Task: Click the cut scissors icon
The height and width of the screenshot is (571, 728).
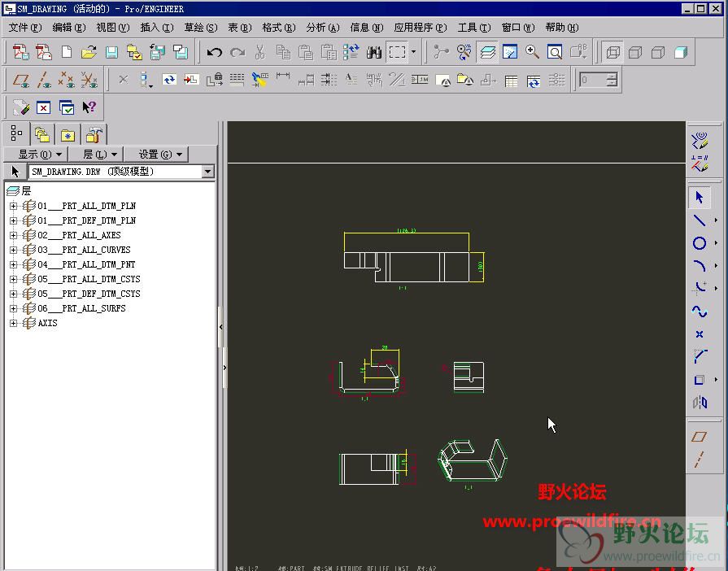Action: click(260, 52)
